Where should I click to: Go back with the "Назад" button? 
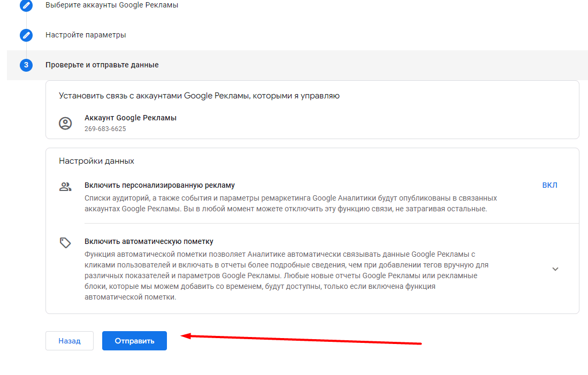click(x=70, y=341)
